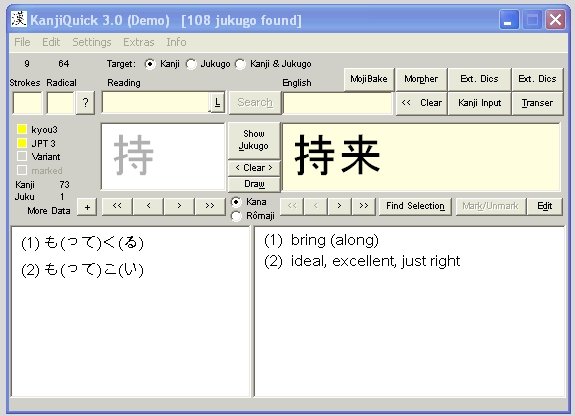Click the gray 持 kanji display box
This screenshot has height=416, width=575.
coord(163,156)
